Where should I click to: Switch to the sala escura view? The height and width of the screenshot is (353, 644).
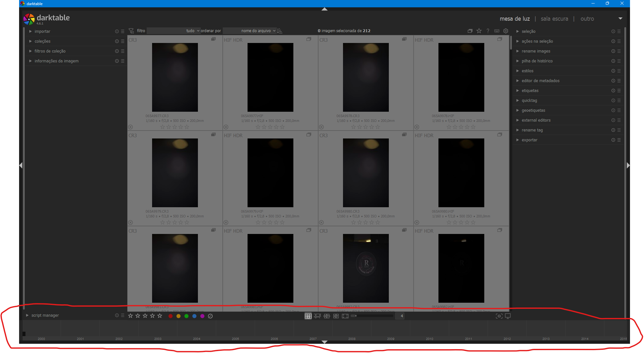pyautogui.click(x=554, y=19)
